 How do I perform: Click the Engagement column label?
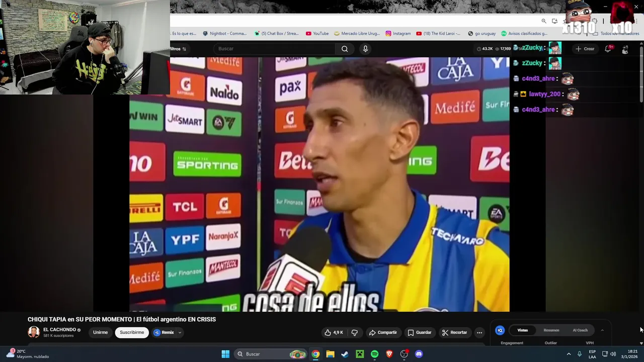coord(512,343)
